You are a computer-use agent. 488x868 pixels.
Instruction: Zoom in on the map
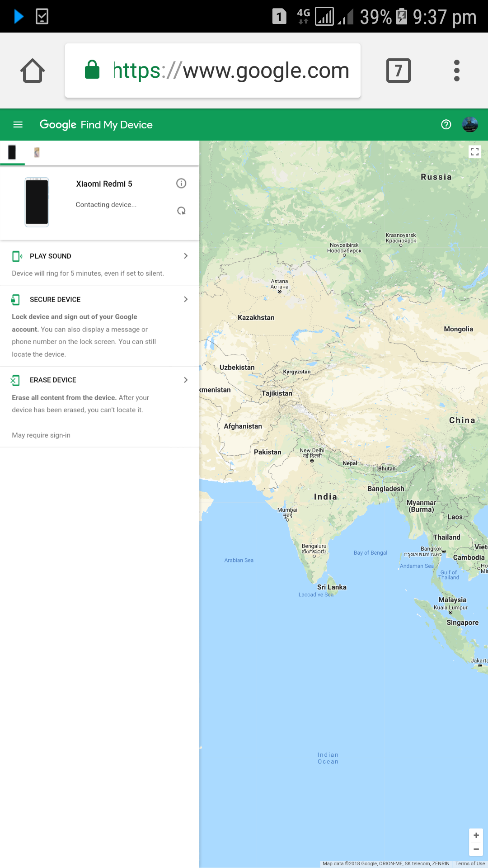[x=476, y=835]
